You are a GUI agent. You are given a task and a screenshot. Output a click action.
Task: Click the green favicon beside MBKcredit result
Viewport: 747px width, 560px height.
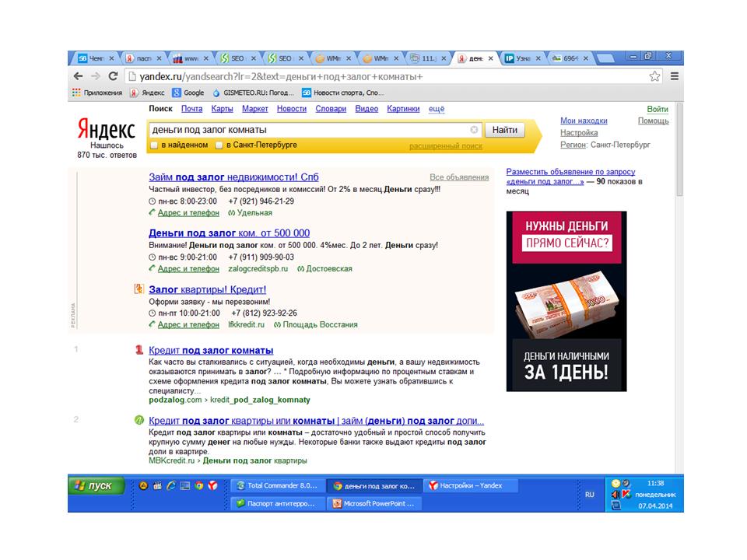pyautogui.click(x=139, y=420)
